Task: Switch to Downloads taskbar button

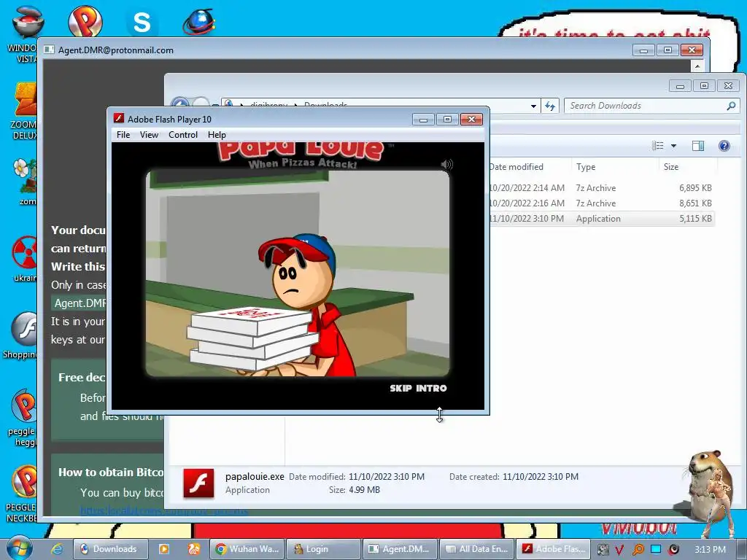Action: 111,549
